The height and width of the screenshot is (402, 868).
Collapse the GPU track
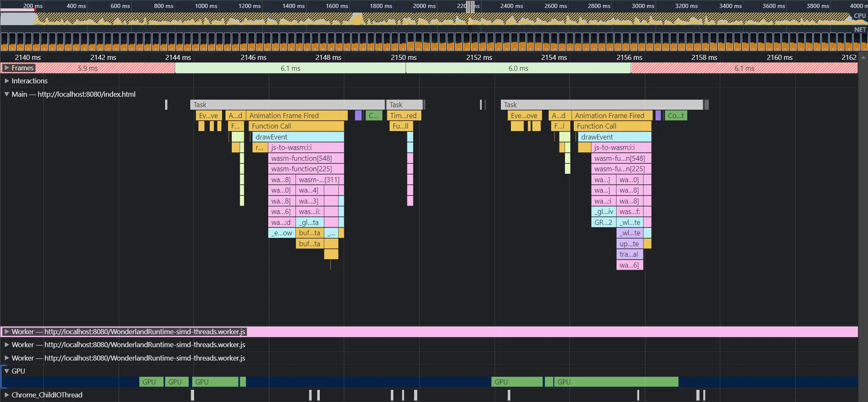7,371
